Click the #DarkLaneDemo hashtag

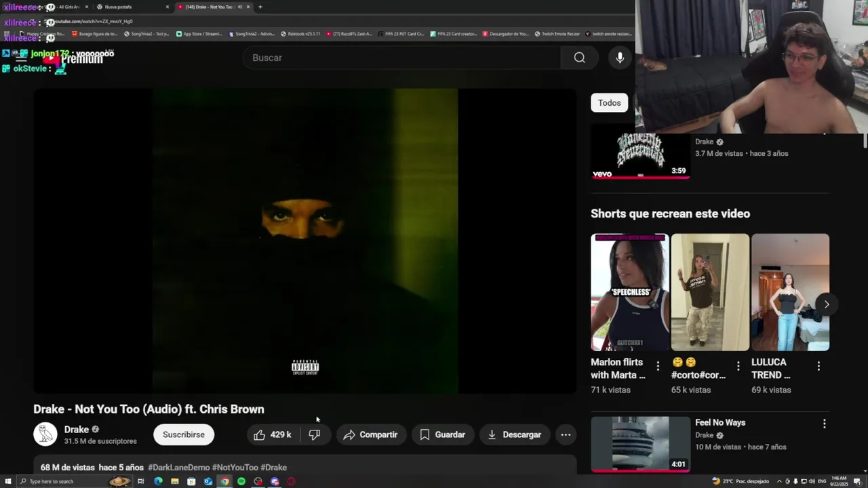click(x=178, y=468)
